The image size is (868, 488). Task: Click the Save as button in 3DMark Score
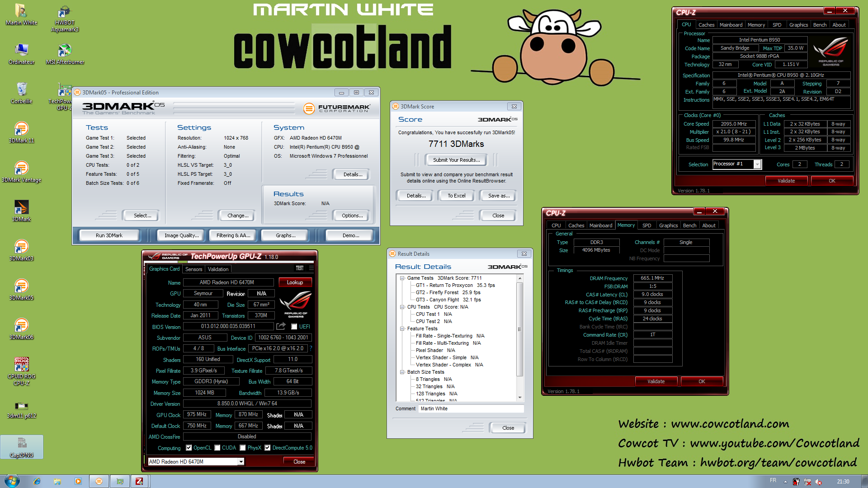click(x=499, y=196)
